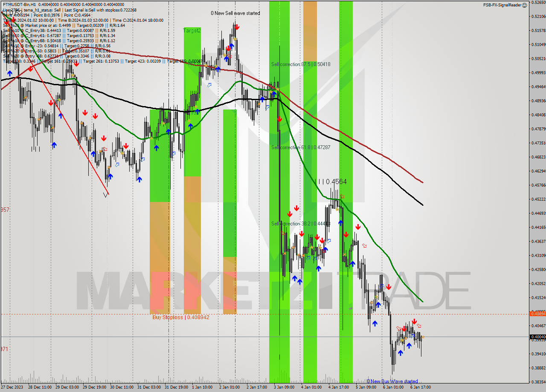Select the 'Sell correction 87.5 | 0.50418' label
546x392 pixels.
click(x=301, y=64)
